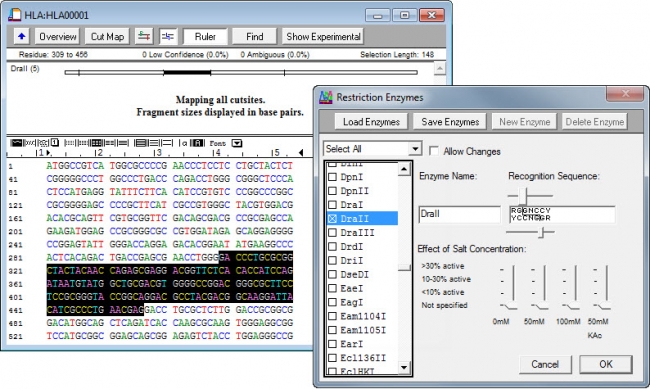Image resolution: width=650 pixels, height=389 pixels.
Task: Check the DpnII enzyme box
Action: (x=332, y=191)
